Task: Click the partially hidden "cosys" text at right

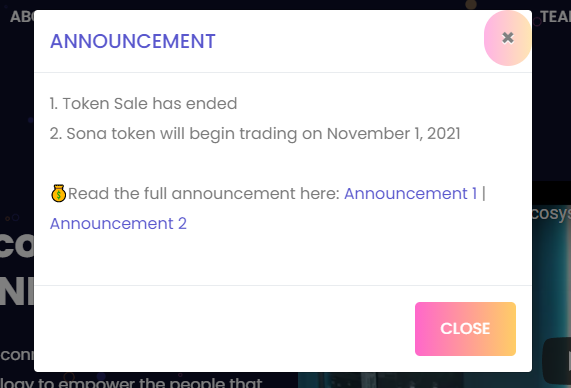Action: coord(551,213)
